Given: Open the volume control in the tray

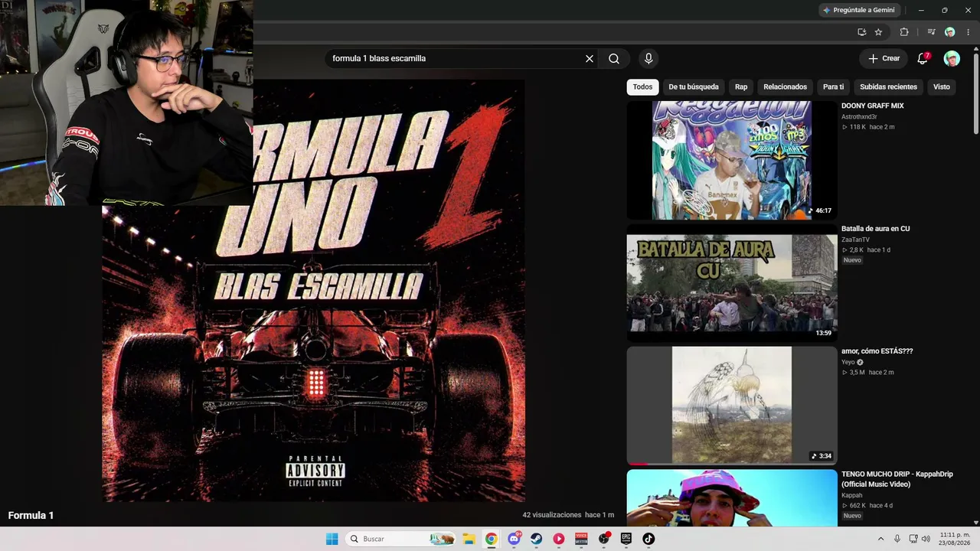Looking at the screenshot, I should pyautogui.click(x=927, y=539).
